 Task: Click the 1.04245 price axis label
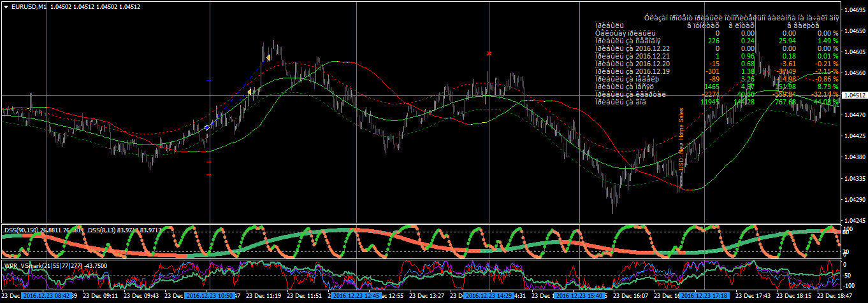coord(855,221)
